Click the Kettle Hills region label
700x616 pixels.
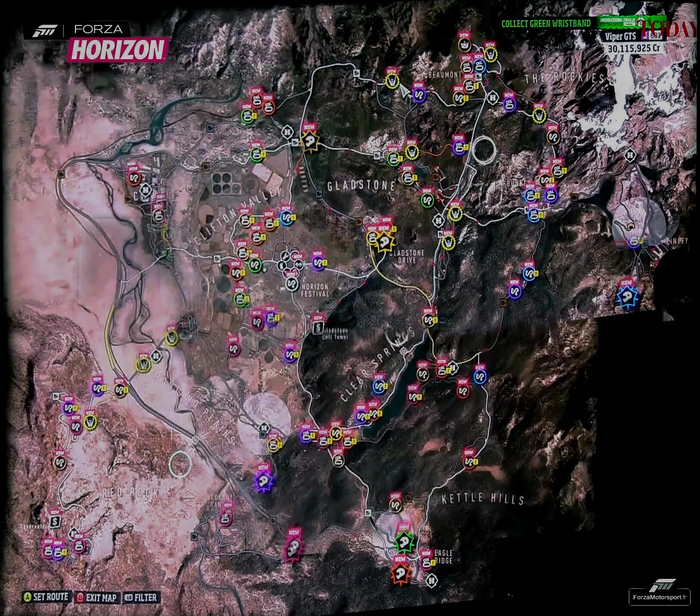483,499
